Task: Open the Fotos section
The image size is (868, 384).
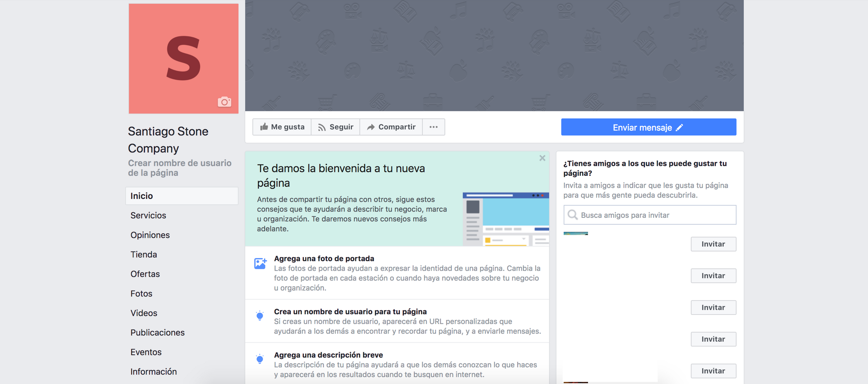Action: (142, 294)
